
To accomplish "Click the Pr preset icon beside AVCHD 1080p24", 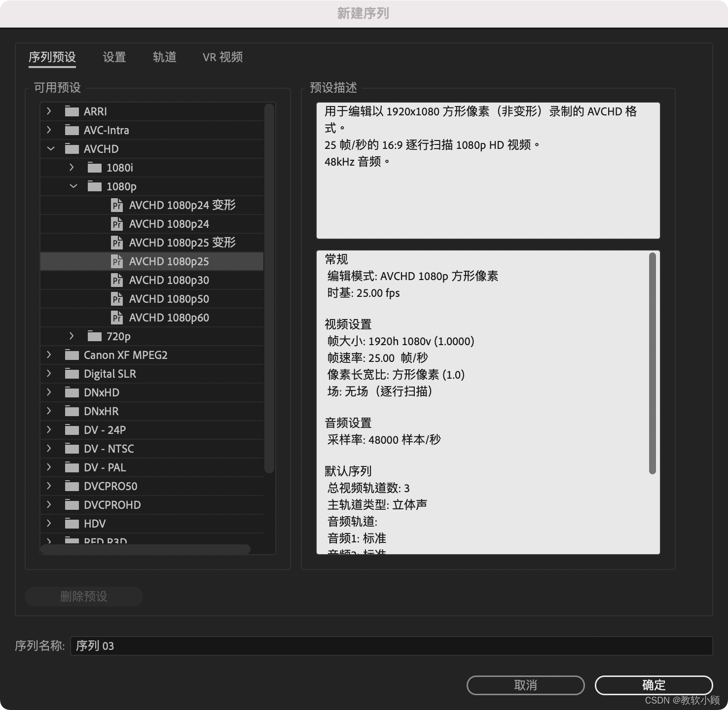I will (x=117, y=224).
